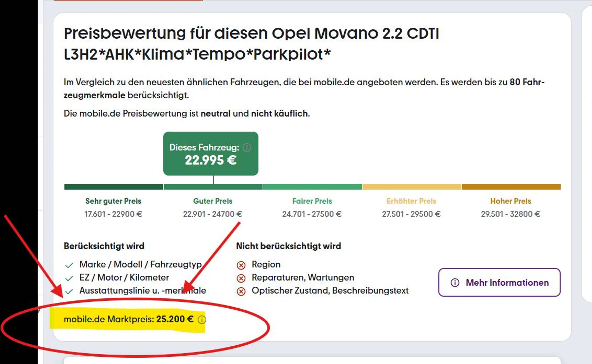Screen dimensions: 592x364
Task: Click the brown Hoher Preis bar segment
Action: coord(511,187)
